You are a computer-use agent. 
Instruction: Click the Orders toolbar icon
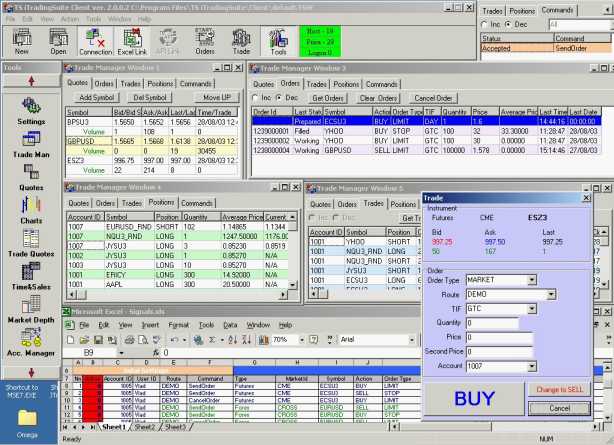click(205, 40)
